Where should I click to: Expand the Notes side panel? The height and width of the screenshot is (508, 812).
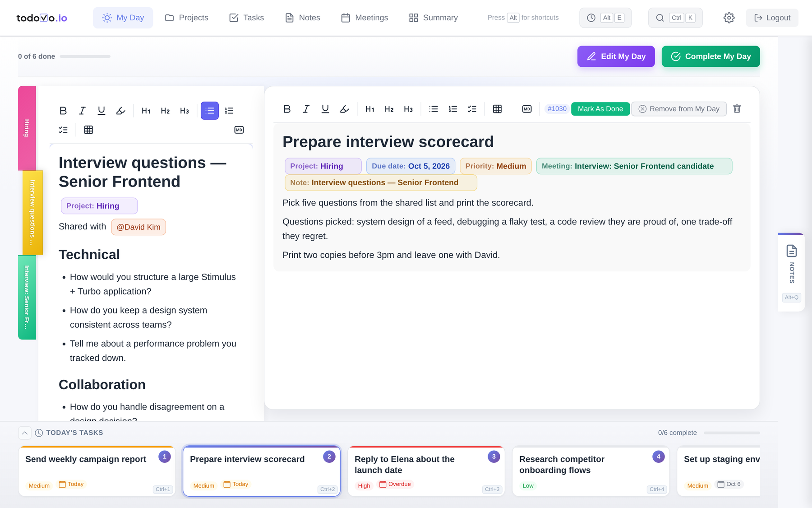792,272
